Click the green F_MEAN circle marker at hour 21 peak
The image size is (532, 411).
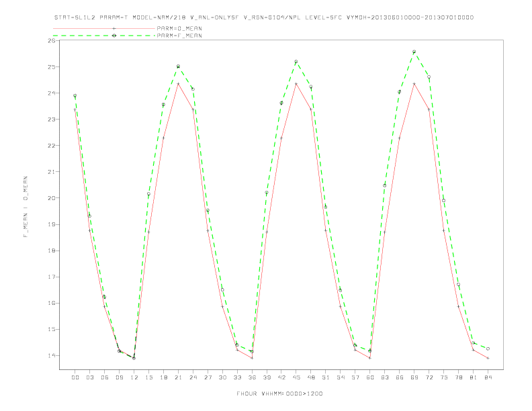[x=178, y=66]
